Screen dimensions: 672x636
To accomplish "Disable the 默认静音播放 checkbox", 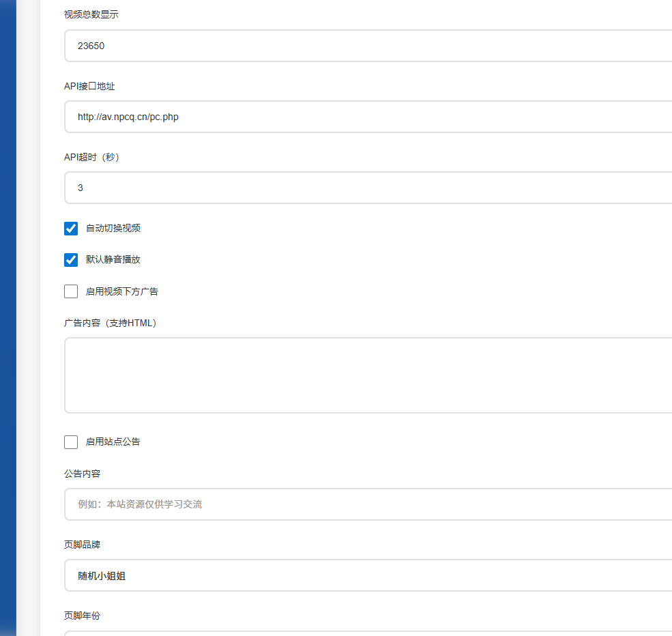I will coord(71,260).
